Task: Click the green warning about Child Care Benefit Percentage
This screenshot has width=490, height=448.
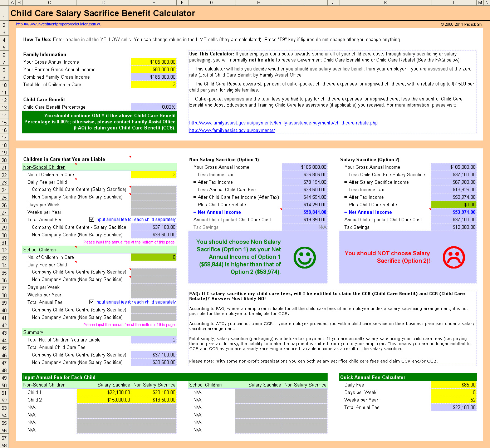Action: (x=99, y=122)
